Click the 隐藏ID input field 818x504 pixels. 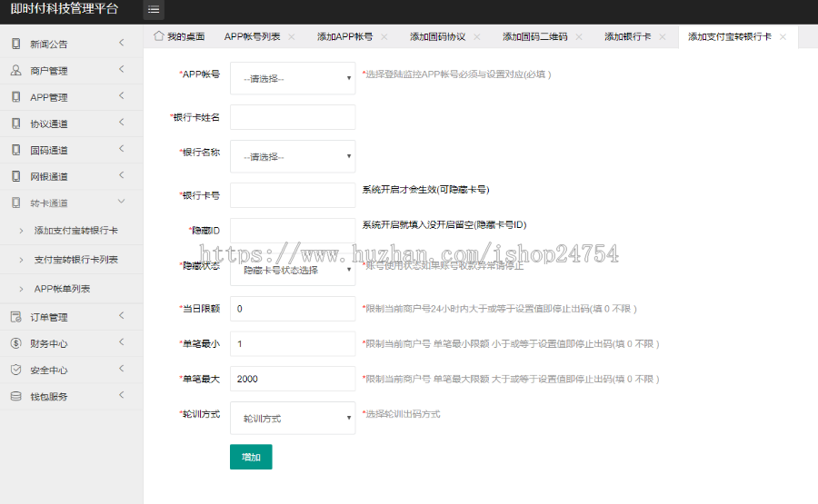point(293,231)
